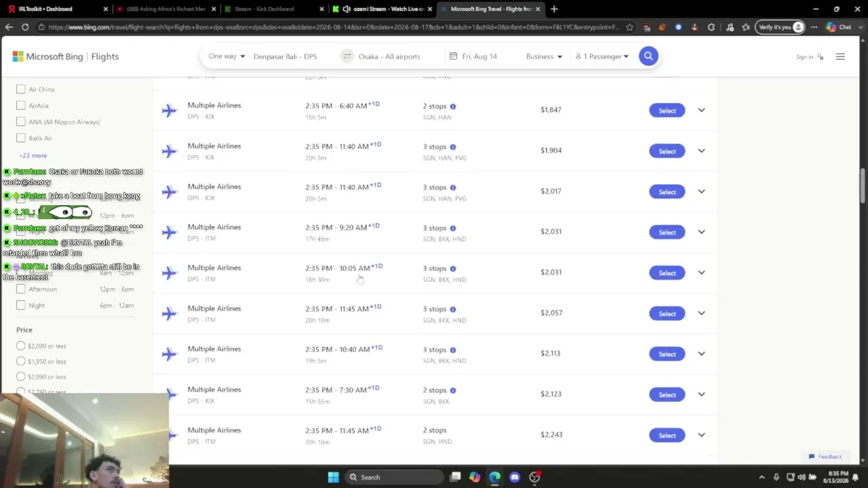Expand details for the $1,904 flight
The width and height of the screenshot is (868, 488).
[701, 150]
